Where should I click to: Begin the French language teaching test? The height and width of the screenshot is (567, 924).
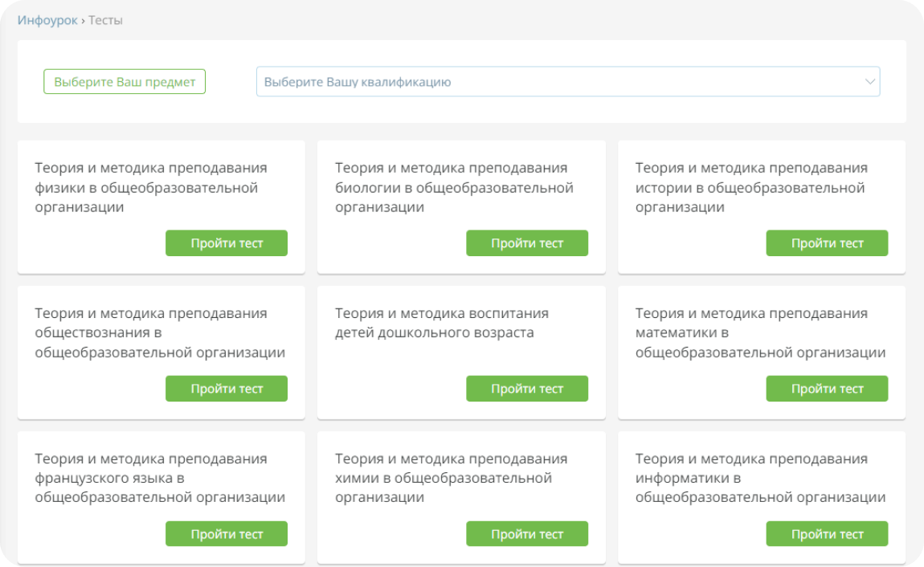pos(227,534)
